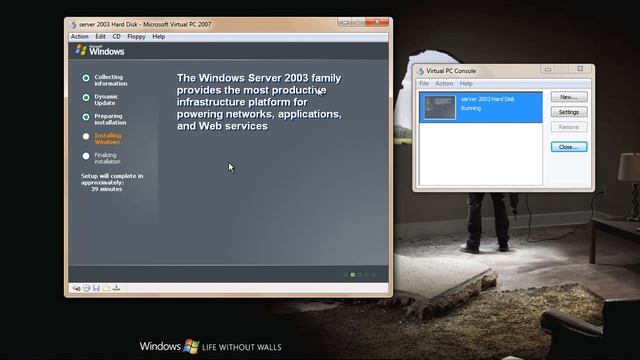Open the Action menu in Virtual PC 2007 window
Viewport: 640px width, 360px height.
pos(80,37)
